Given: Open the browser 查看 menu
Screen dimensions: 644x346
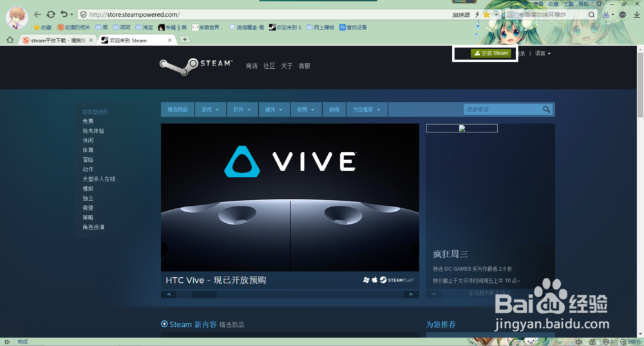Looking at the screenshot, I should coord(538,4).
